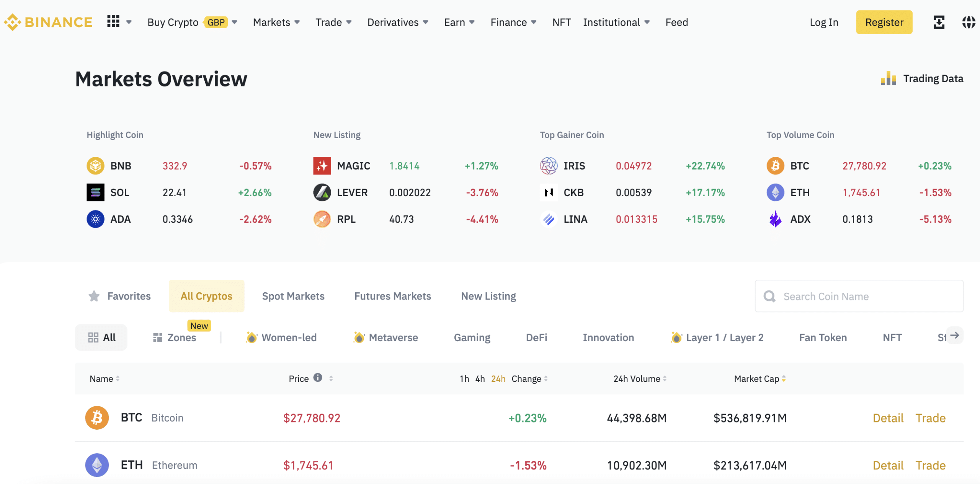Select the Spot Markets tab
Screen dimensions: 980x484
[292, 295]
